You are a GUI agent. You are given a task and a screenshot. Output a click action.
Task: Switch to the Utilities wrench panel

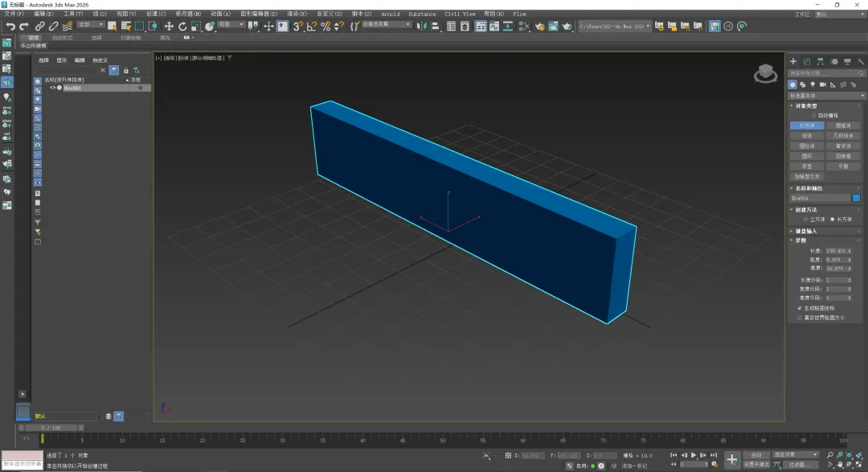pyautogui.click(x=861, y=61)
